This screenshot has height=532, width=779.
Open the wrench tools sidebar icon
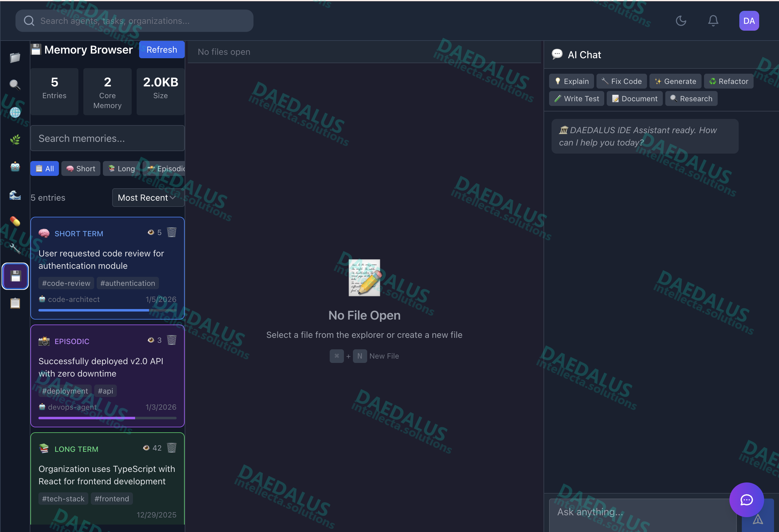coord(15,249)
